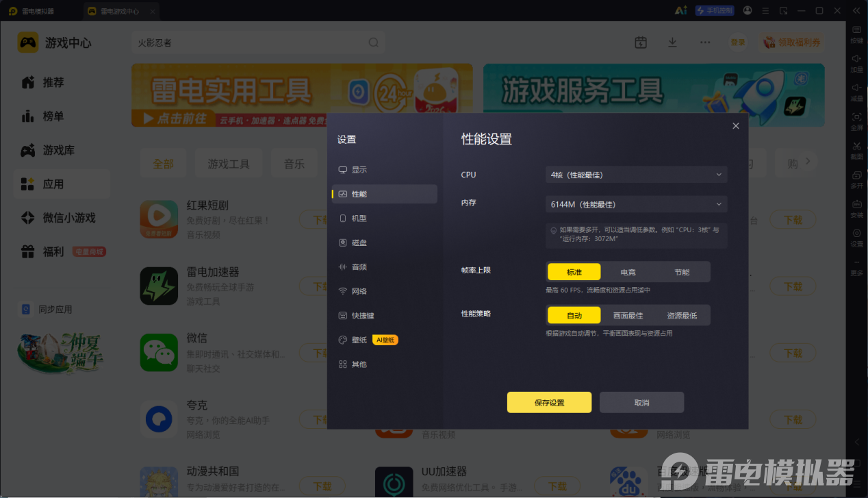Select the 音乐 category tab
Screen dimensions: 868x498
tap(294, 164)
